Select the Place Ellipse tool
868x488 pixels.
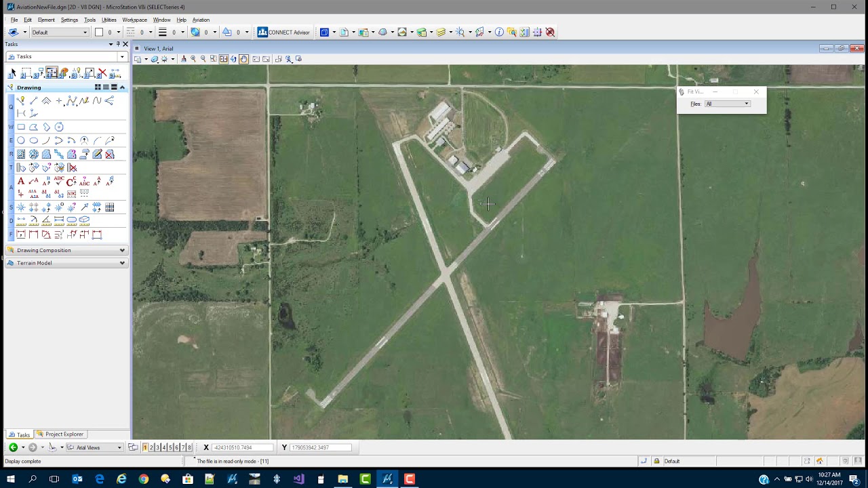pyautogui.click(x=33, y=140)
